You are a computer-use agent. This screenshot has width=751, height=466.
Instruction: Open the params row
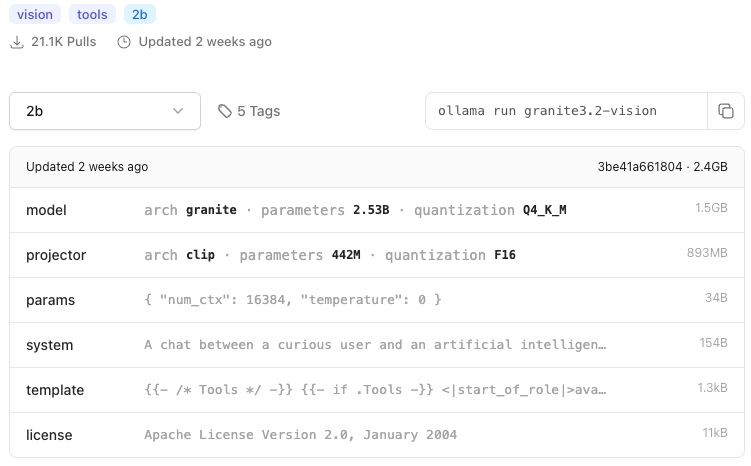(376, 300)
